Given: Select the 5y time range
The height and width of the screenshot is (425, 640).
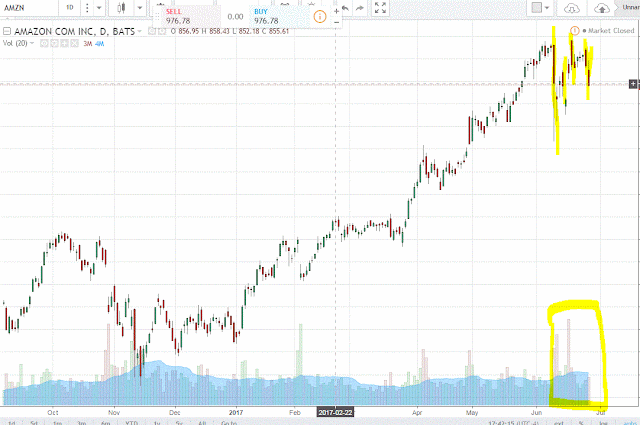Looking at the screenshot, I should 179,422.
